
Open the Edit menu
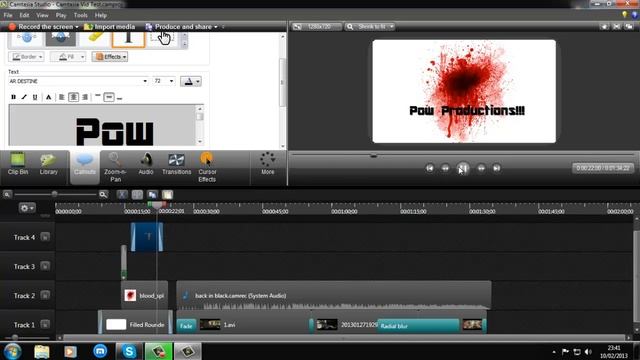pyautogui.click(x=24, y=15)
